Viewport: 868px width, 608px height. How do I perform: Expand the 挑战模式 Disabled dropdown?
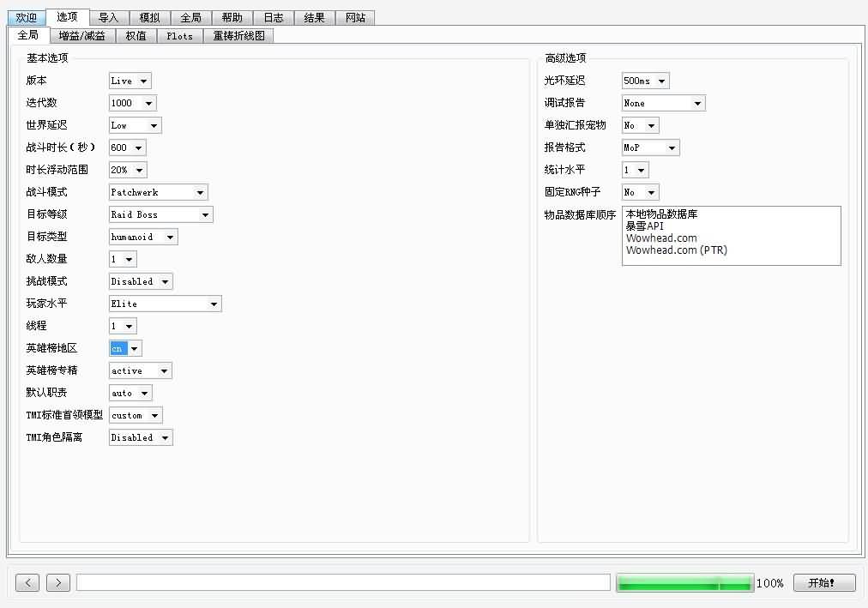click(141, 281)
